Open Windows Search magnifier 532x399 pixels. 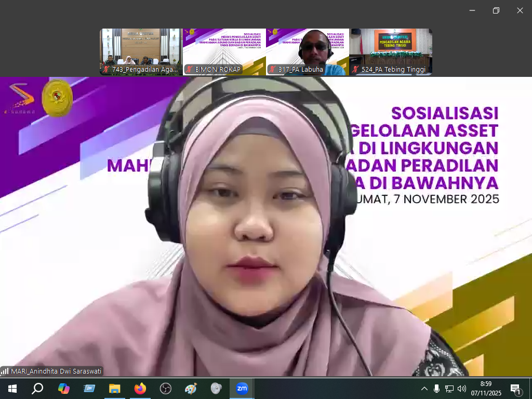[37, 389]
